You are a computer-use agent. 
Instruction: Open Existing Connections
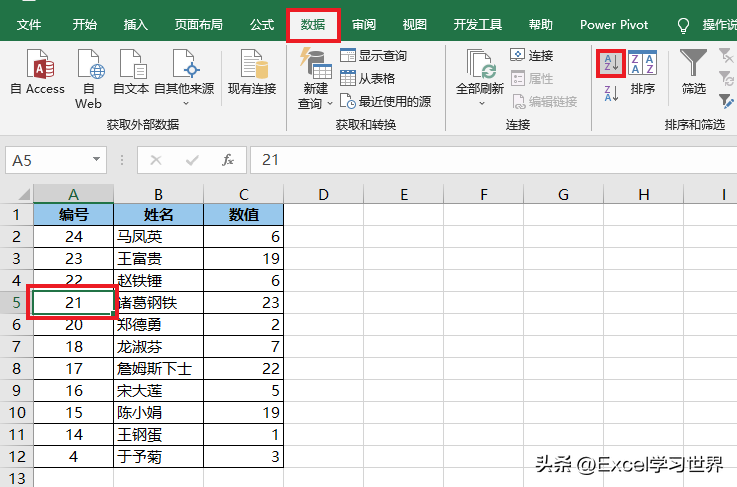tap(252, 72)
